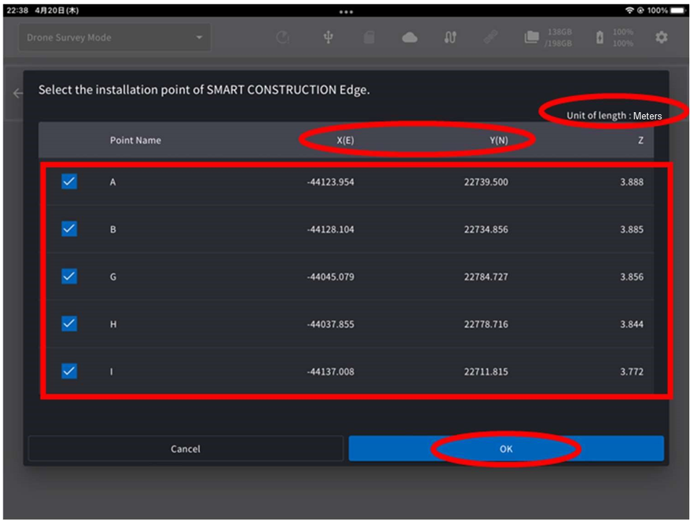691x521 pixels.
Task: Uncheck the checkbox for point H
Action: [x=69, y=324]
